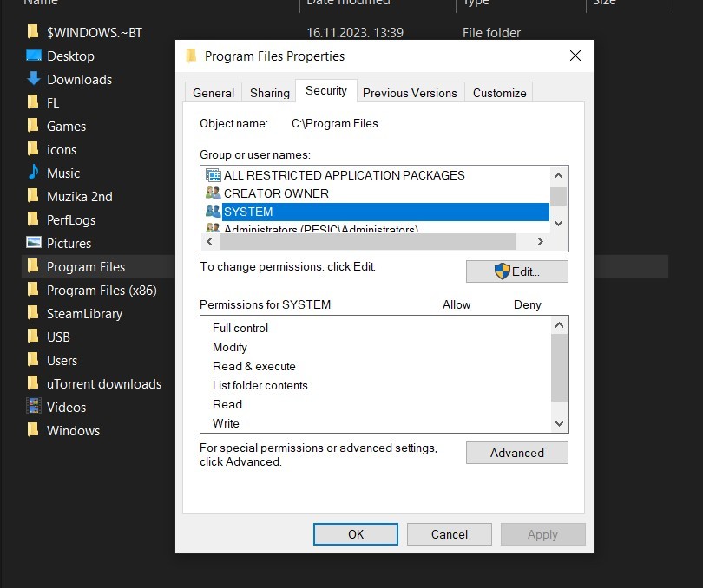Click the uTorrent downloads folder name
This screenshot has height=588, width=703.
[x=104, y=383]
